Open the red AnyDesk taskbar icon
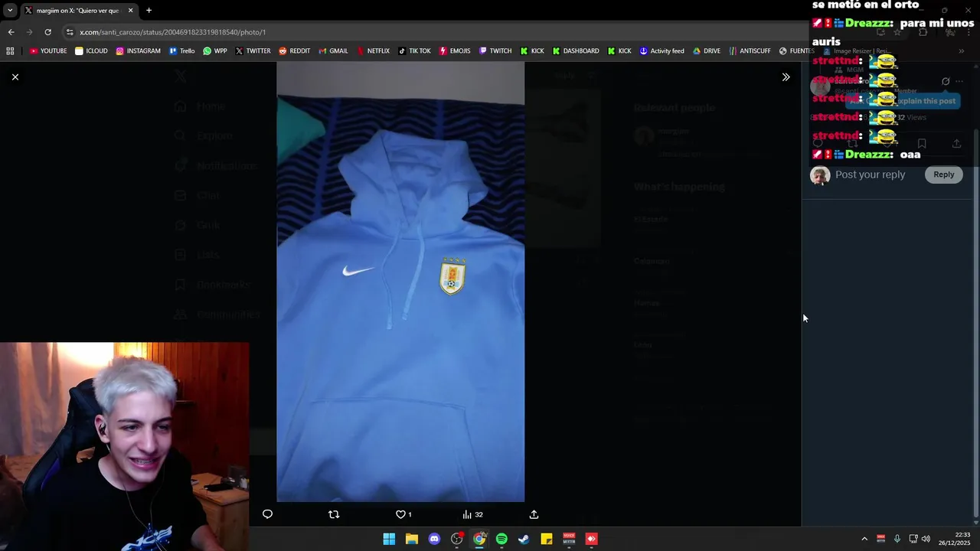980x551 pixels. tap(591, 539)
